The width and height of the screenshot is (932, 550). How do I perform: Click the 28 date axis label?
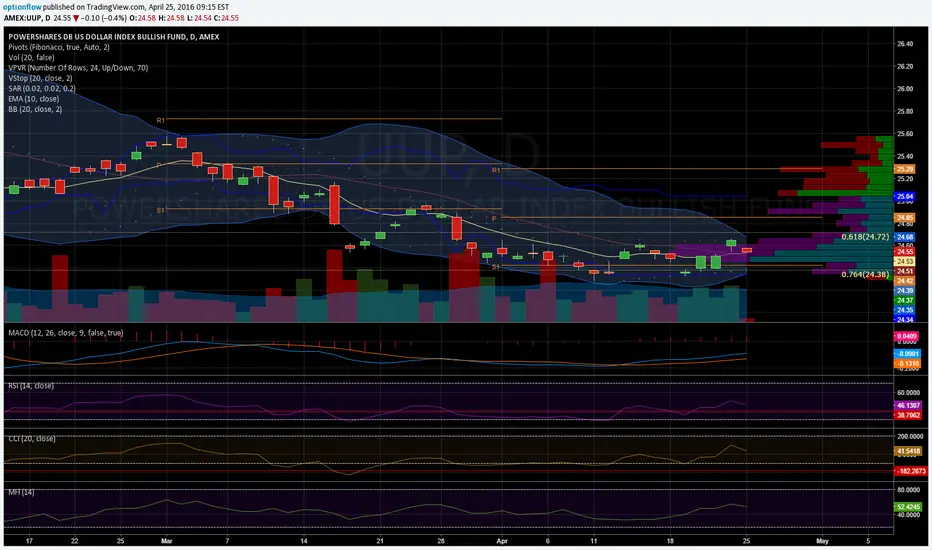pyautogui.click(x=441, y=541)
